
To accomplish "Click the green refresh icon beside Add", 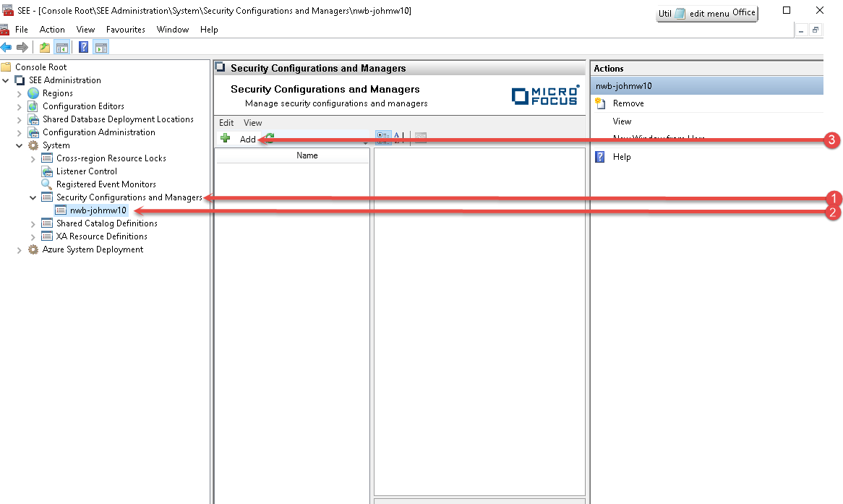I will click(270, 137).
